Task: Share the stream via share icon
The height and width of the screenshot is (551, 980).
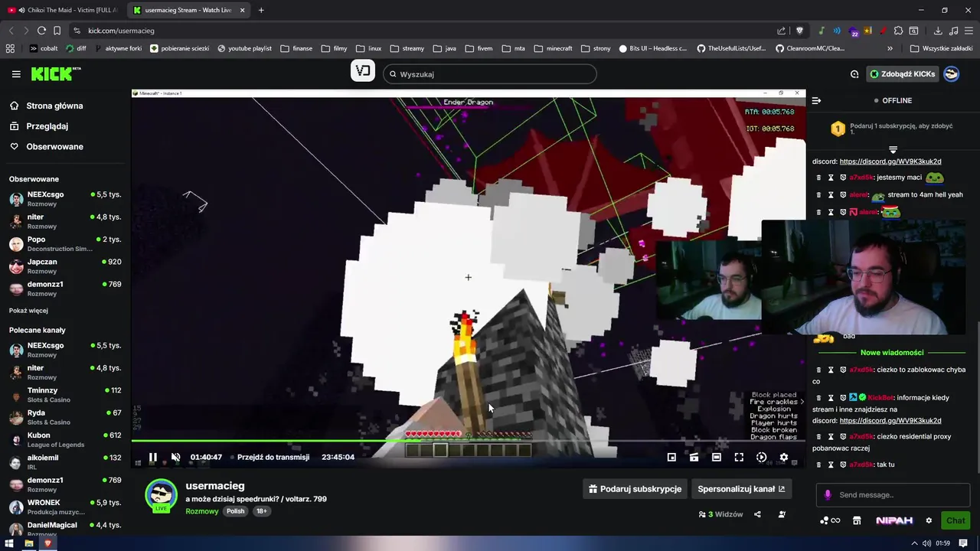Action: (757, 514)
